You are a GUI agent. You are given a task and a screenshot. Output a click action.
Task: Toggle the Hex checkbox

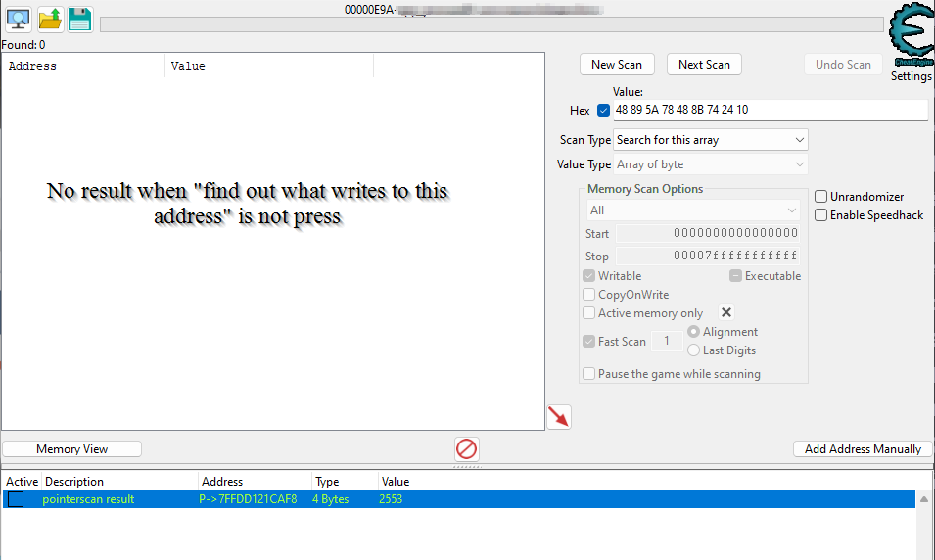tap(603, 111)
